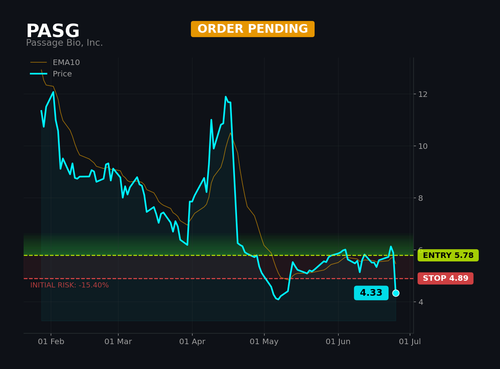Click the 12 price axis tick label

coord(423,94)
